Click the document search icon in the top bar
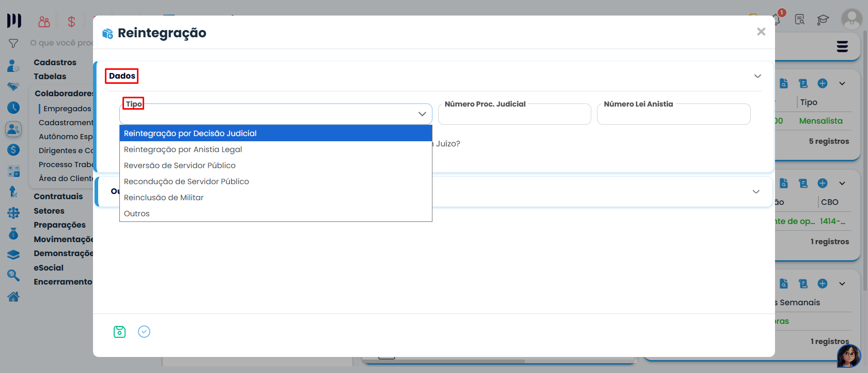Viewport: 868px width, 373px height. click(800, 20)
